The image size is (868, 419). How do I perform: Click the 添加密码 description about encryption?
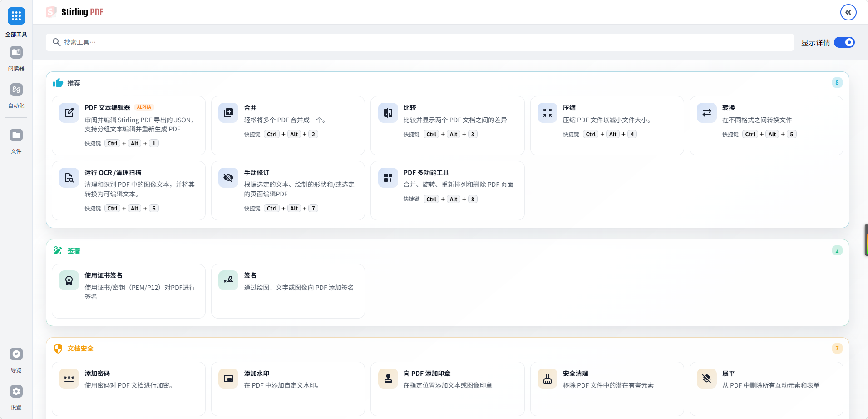(x=129, y=385)
